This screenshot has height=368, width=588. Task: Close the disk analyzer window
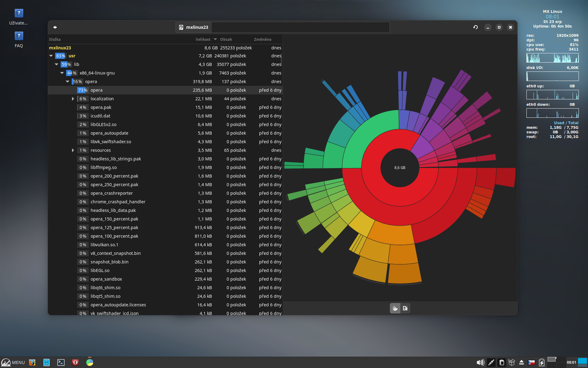click(511, 27)
